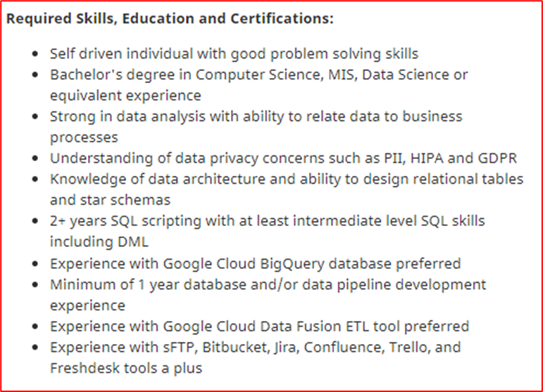Click the sFTP, Bitbucket, Jira line
This screenshot has width=543, height=392.
(255, 348)
